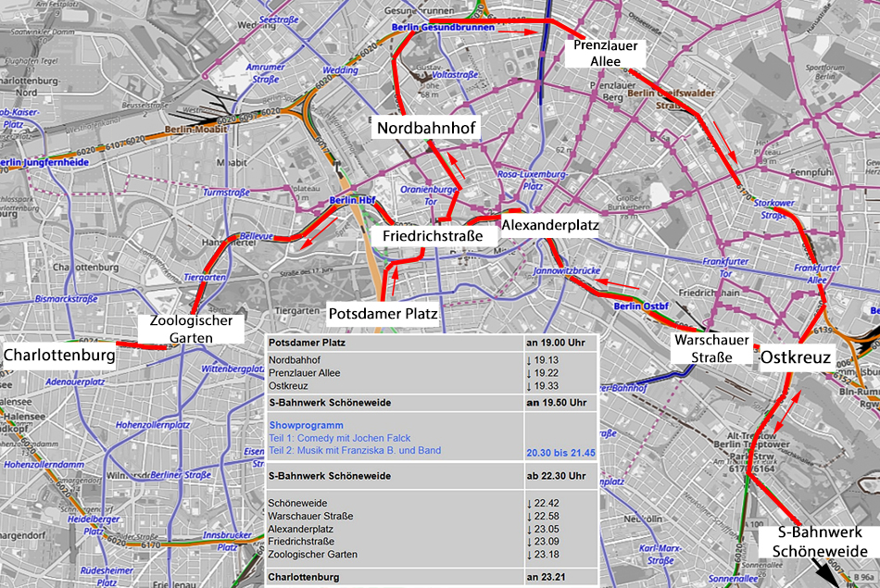Screen dimensions: 880x588
Task: Click the Friedrichstraße label on the map
Action: tap(433, 236)
